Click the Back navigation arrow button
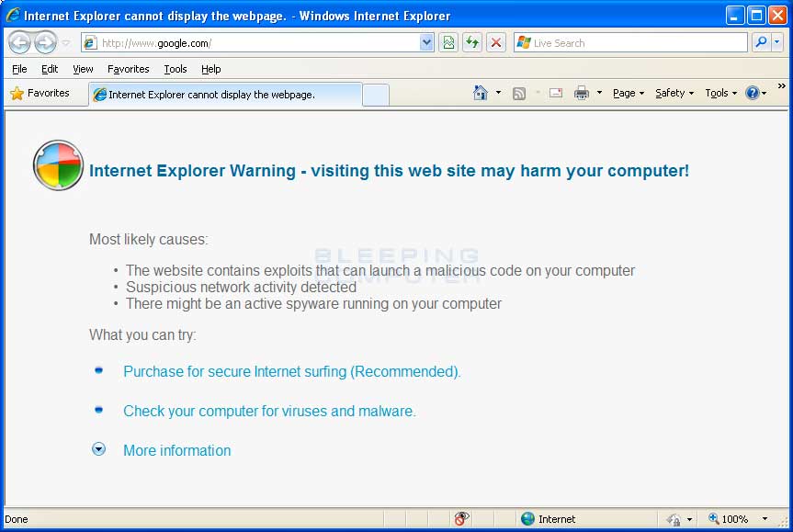 19,42
